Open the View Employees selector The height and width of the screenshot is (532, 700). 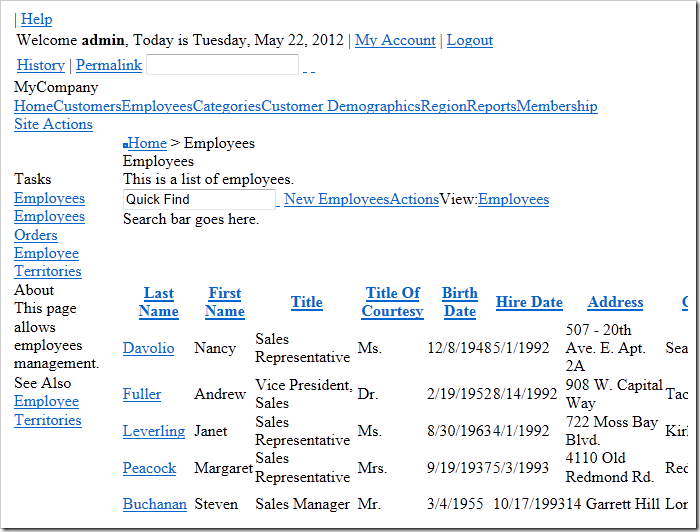tap(513, 199)
